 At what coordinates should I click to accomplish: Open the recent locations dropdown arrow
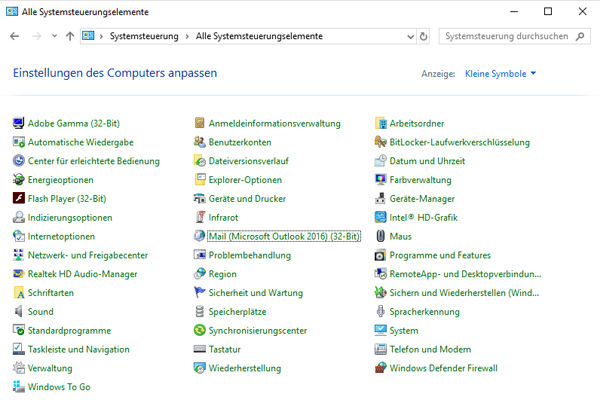tap(54, 36)
